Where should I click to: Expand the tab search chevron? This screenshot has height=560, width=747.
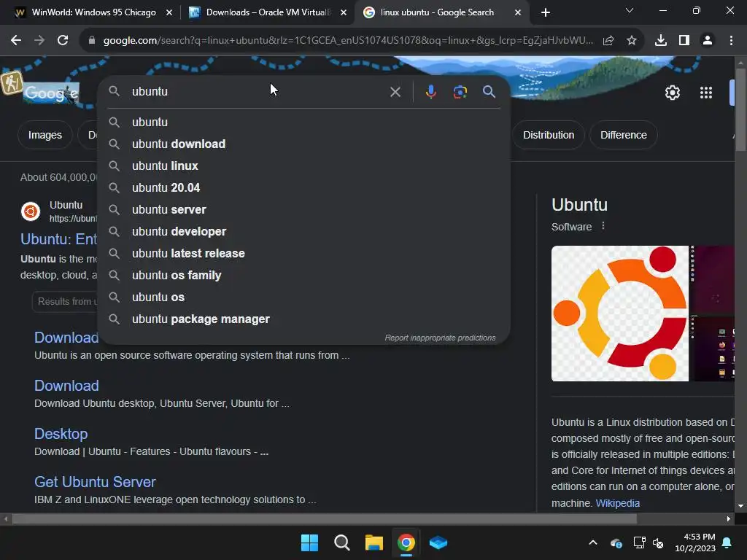point(630,10)
